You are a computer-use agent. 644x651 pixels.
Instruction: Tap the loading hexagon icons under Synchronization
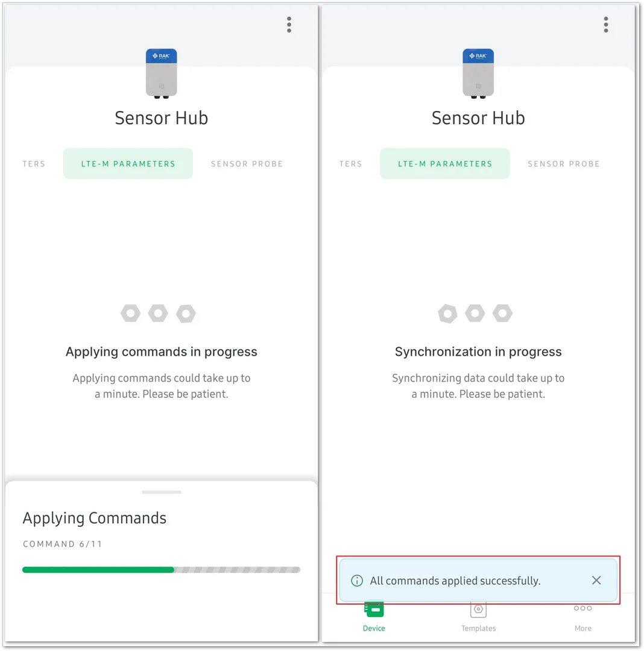(475, 313)
